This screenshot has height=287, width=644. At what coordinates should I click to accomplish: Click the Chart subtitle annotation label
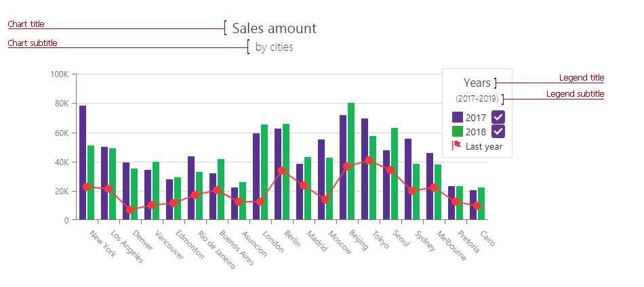[33, 43]
